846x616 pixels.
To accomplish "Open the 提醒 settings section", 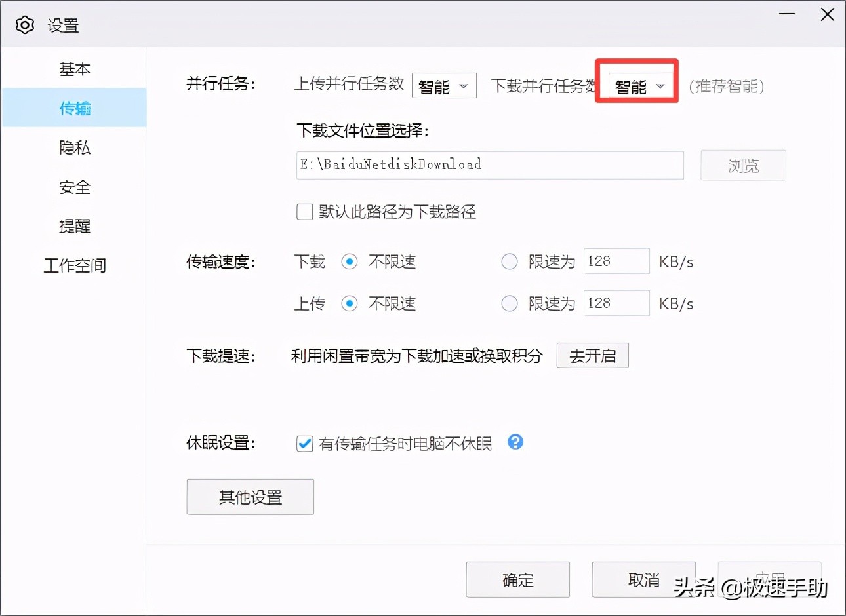I will point(75,226).
